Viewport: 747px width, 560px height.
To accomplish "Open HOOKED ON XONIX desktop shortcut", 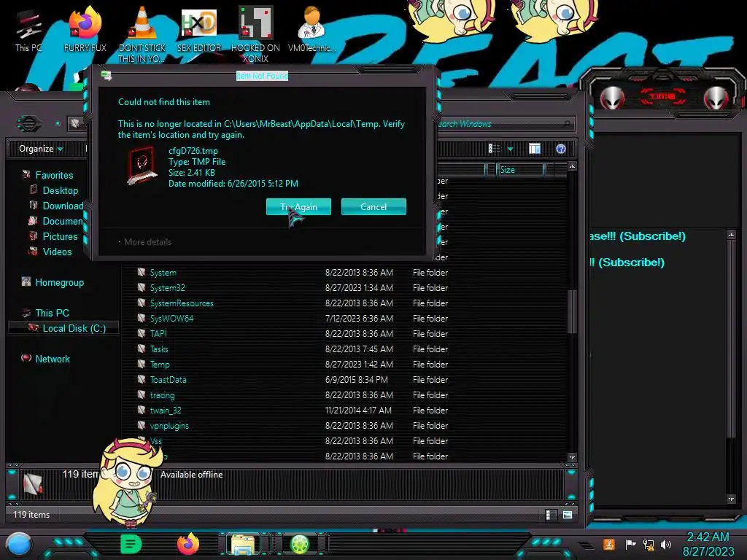I will coord(255,34).
